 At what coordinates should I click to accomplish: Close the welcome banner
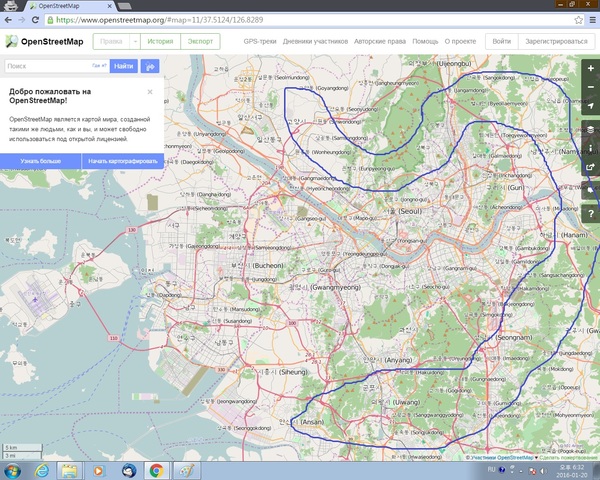[150, 91]
